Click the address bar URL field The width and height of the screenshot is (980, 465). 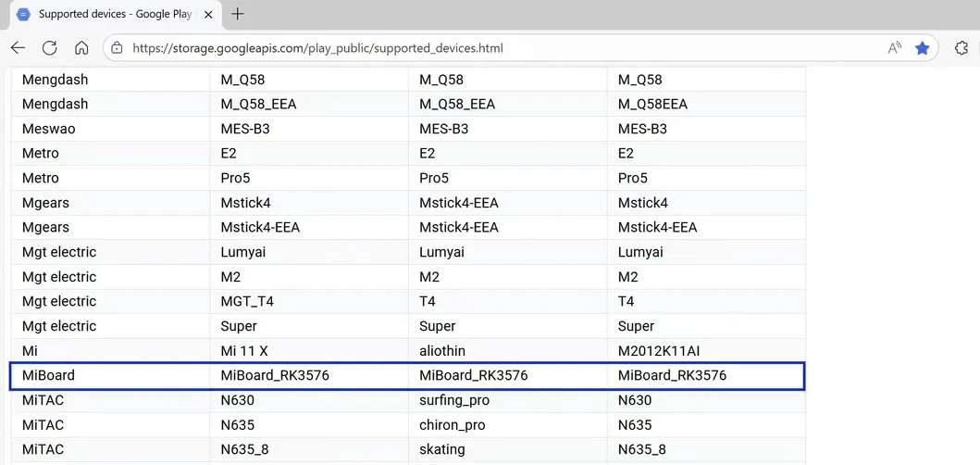[x=463, y=48]
